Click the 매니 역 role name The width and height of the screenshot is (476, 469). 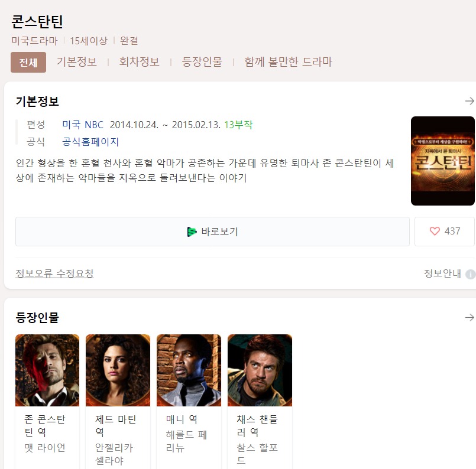point(182,419)
